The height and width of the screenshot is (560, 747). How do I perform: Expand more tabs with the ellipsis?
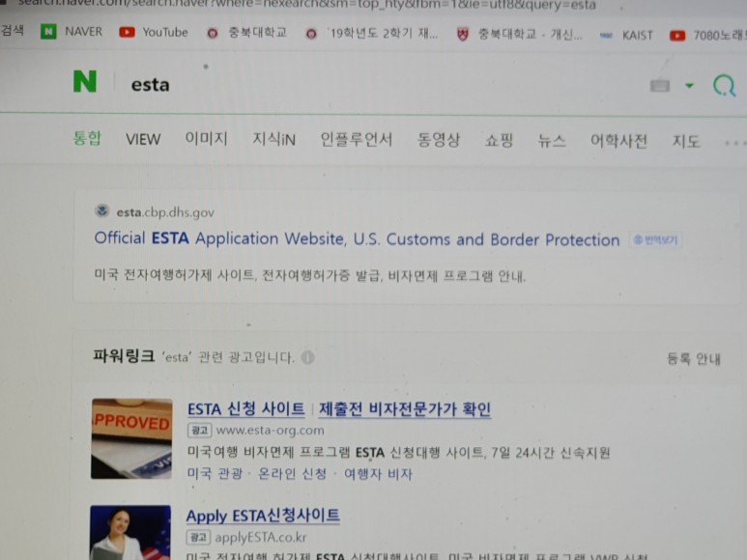click(x=733, y=143)
